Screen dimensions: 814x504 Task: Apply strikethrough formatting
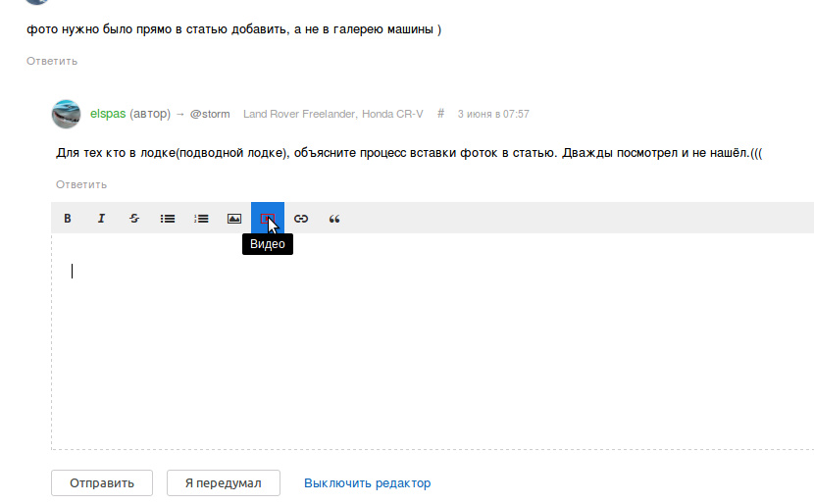(134, 219)
